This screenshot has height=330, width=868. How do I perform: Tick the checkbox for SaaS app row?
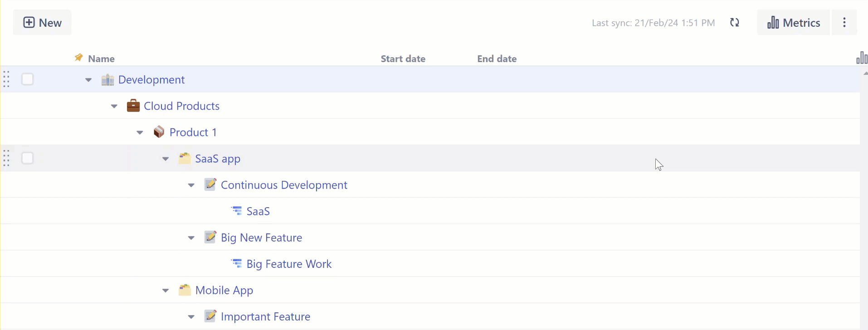28,158
